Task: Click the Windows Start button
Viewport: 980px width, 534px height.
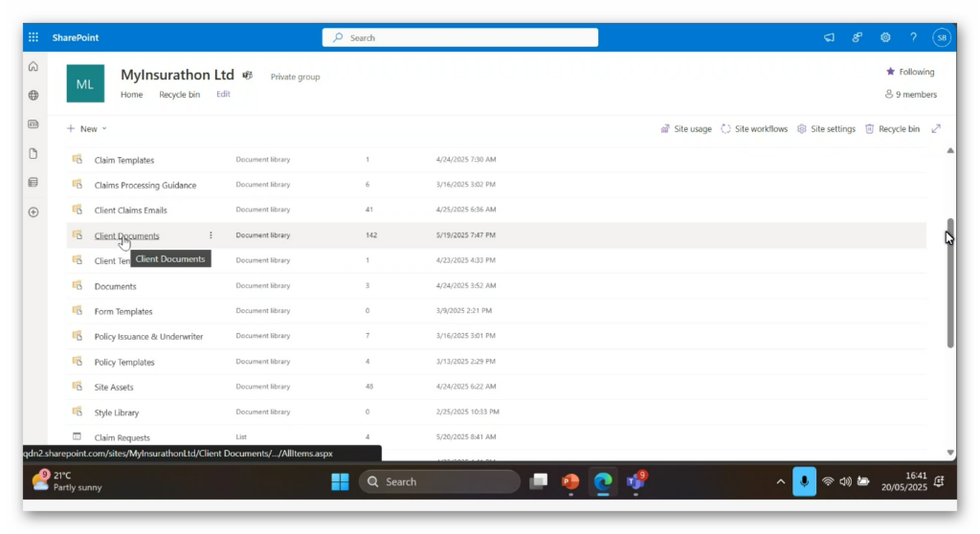Action: coord(340,481)
